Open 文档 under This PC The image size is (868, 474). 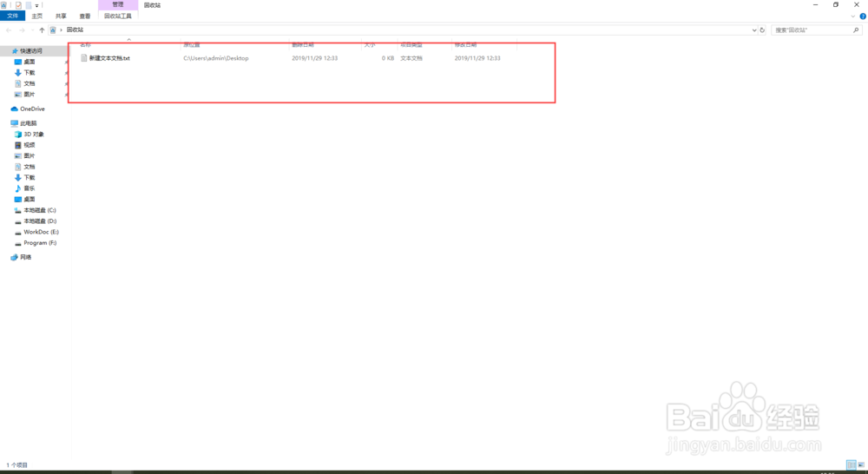(30, 167)
